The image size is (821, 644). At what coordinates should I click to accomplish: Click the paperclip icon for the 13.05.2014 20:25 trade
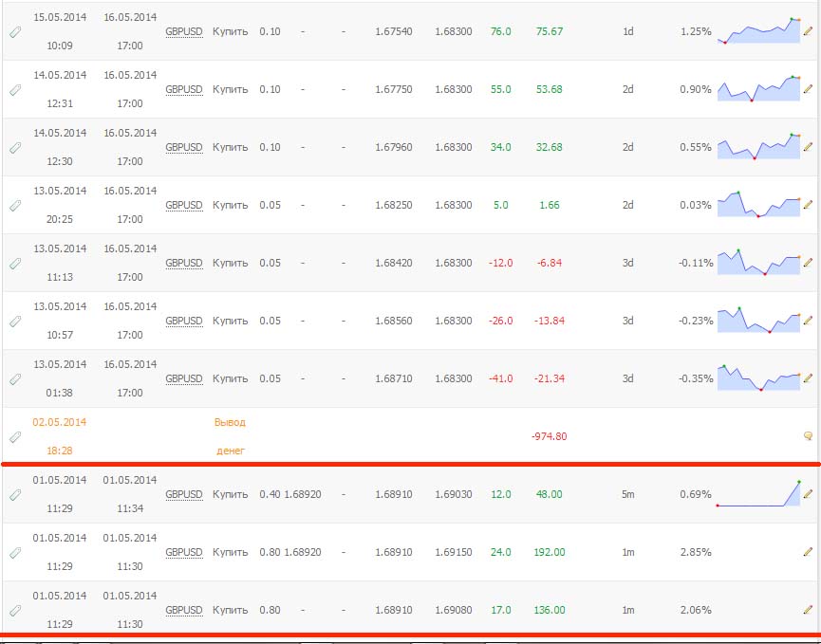click(15, 206)
